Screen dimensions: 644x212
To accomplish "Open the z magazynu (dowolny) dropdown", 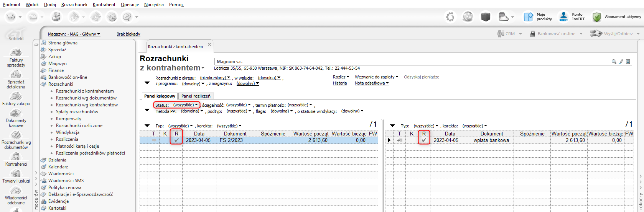I will [248, 83].
